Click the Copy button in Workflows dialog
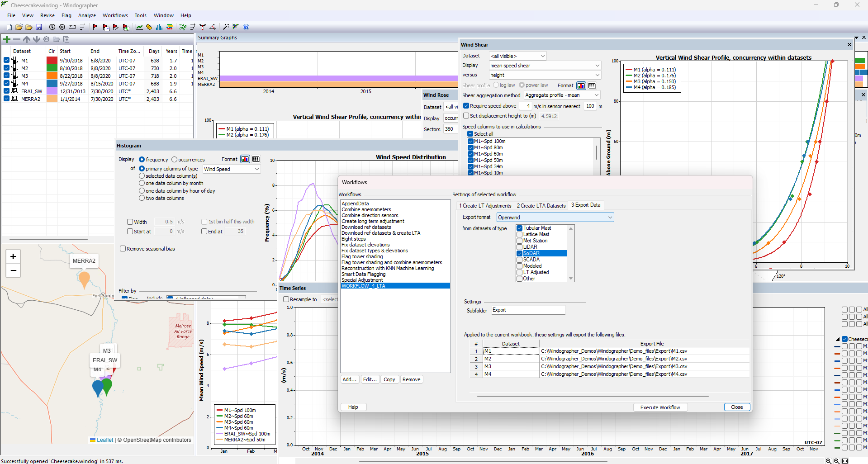868x464 pixels. [x=389, y=379]
